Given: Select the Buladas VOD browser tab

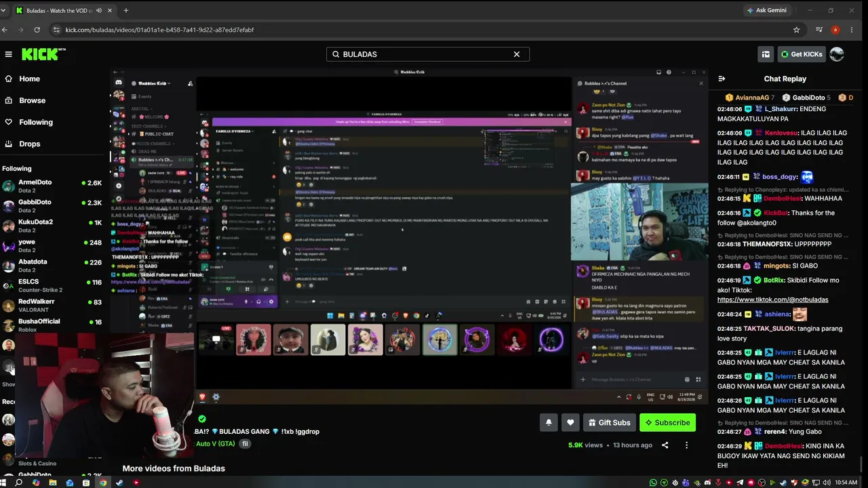Looking at the screenshot, I should pyautogui.click(x=64, y=10).
